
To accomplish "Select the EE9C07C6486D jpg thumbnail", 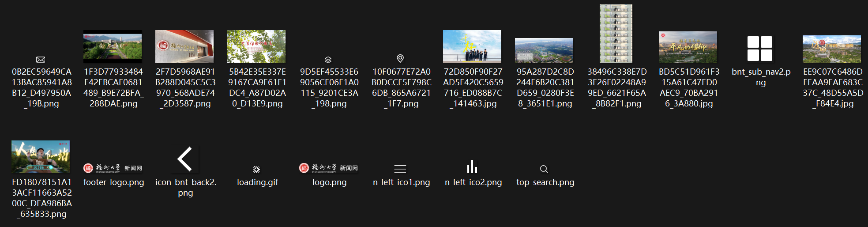I will coord(832,49).
